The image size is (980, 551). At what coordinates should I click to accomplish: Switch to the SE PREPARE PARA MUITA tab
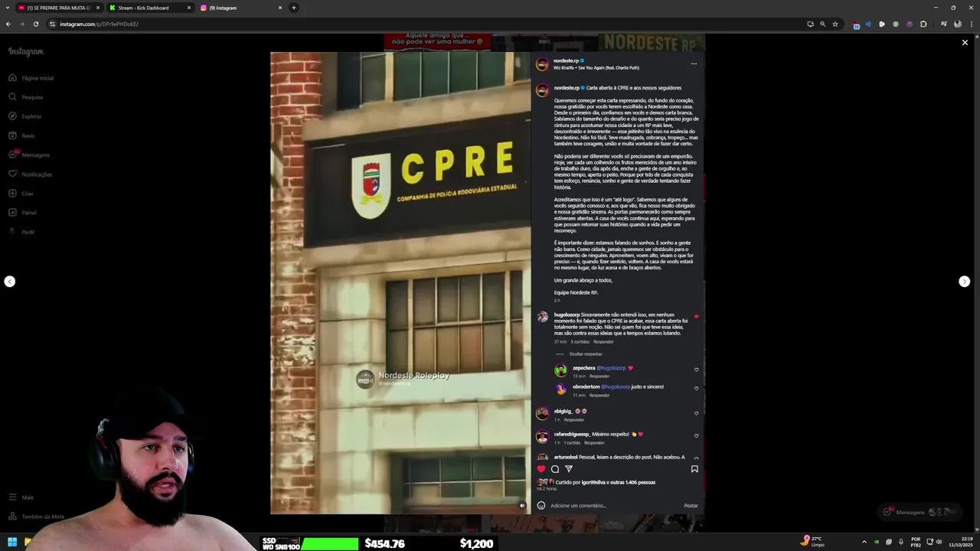[x=59, y=8]
